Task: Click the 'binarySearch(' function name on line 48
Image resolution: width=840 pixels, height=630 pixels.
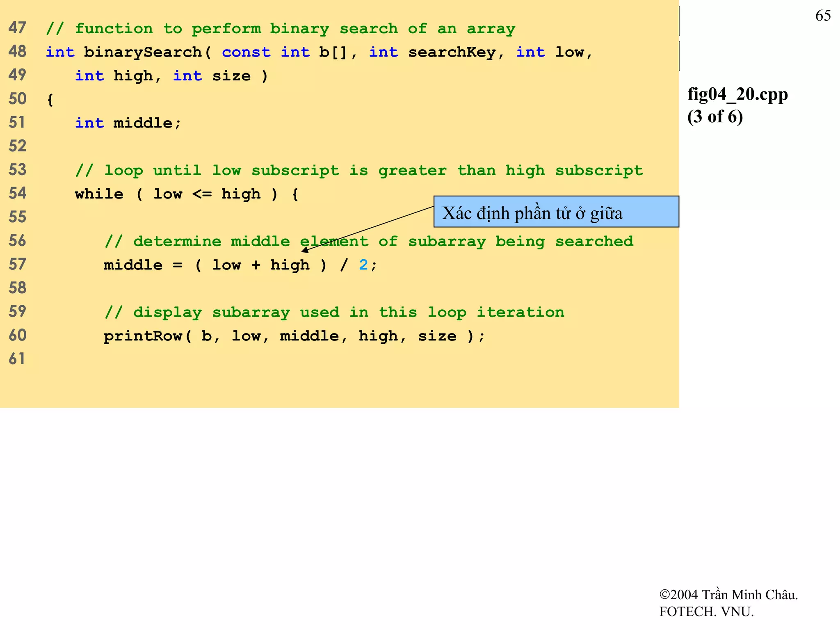Action: pos(148,52)
